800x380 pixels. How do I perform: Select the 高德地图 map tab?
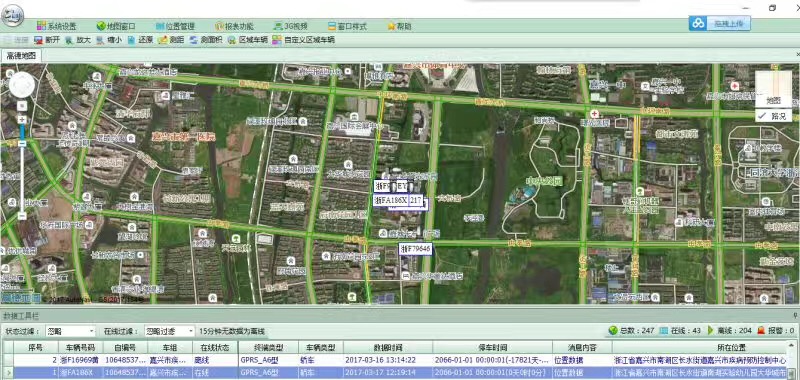[x=21, y=56]
